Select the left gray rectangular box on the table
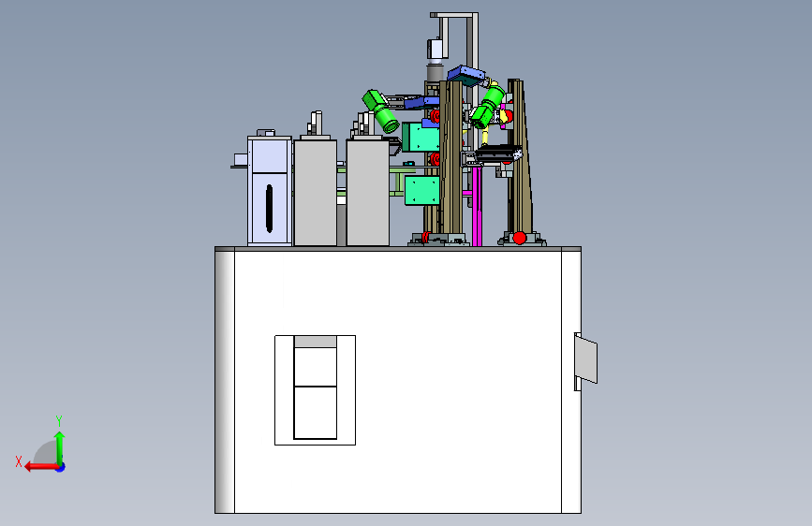This screenshot has height=526, width=812. tap(315, 192)
